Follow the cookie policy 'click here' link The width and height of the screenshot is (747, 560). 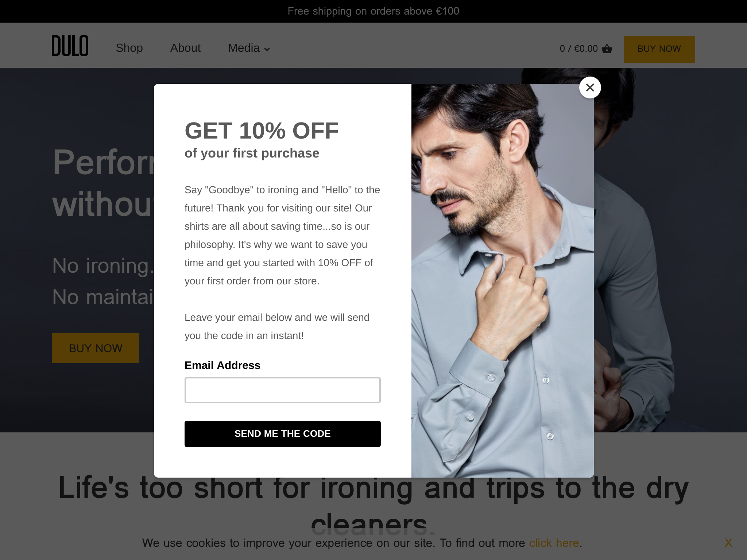(554, 543)
